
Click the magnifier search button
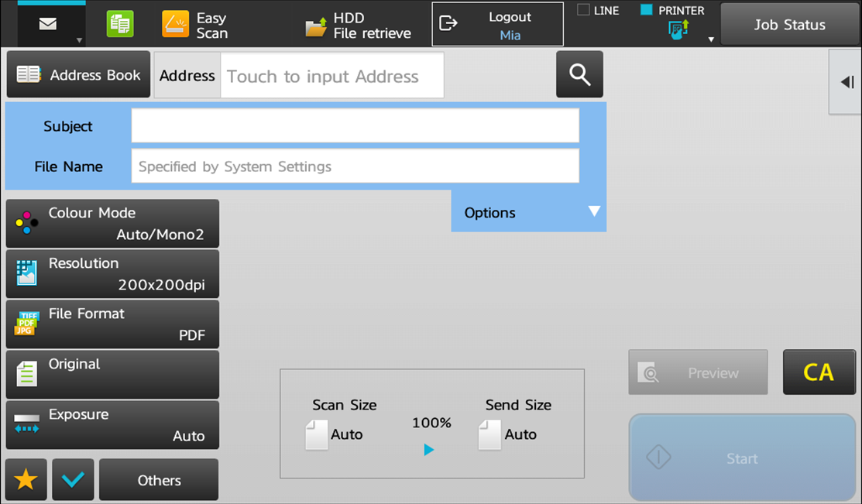click(579, 74)
